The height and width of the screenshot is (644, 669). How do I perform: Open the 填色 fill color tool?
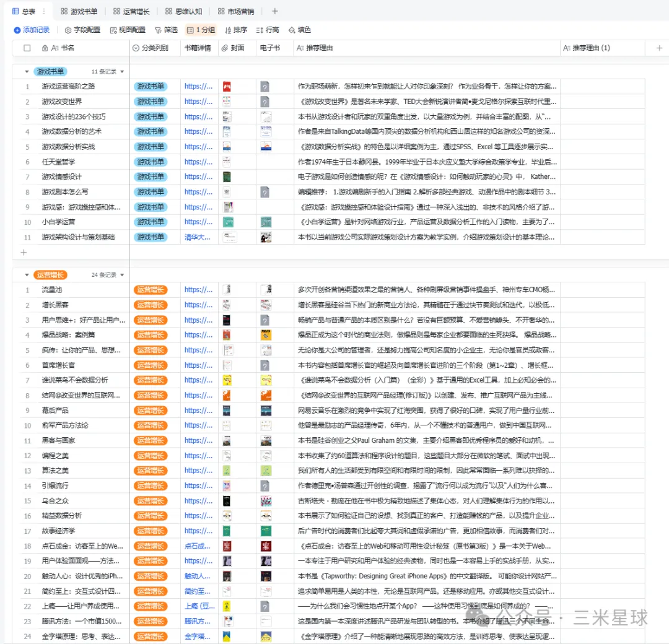[x=300, y=30]
